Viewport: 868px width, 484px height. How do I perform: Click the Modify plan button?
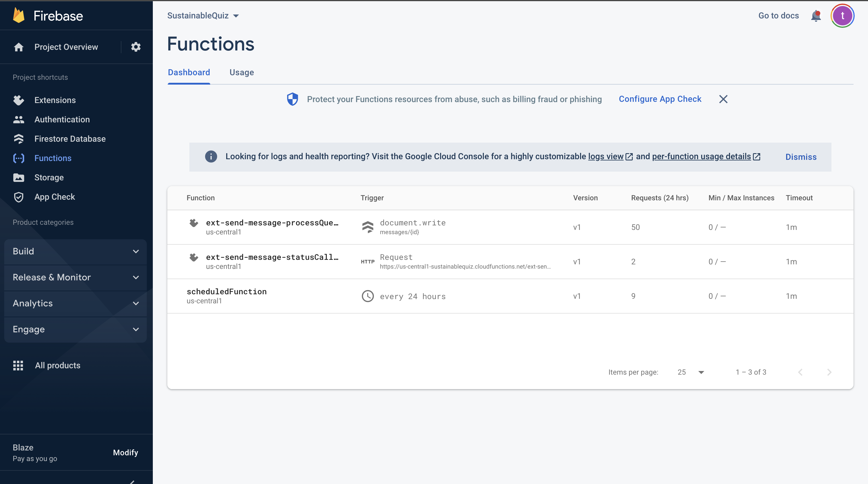[125, 452]
